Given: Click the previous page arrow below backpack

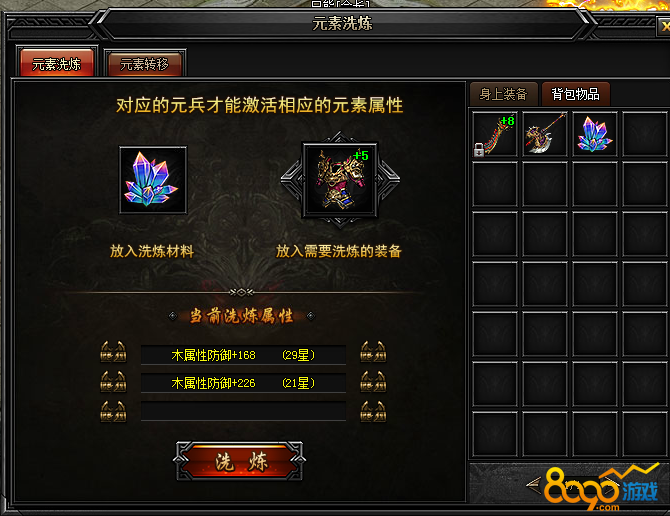Looking at the screenshot, I should click(533, 484).
